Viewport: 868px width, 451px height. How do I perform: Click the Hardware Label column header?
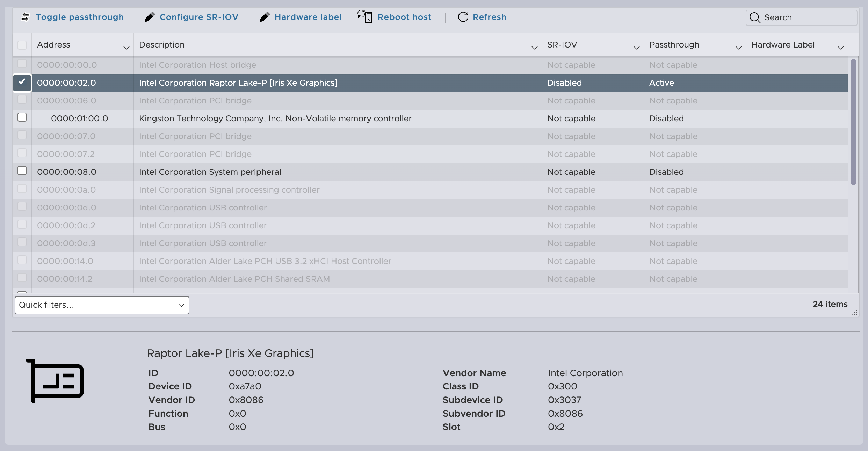tap(783, 45)
